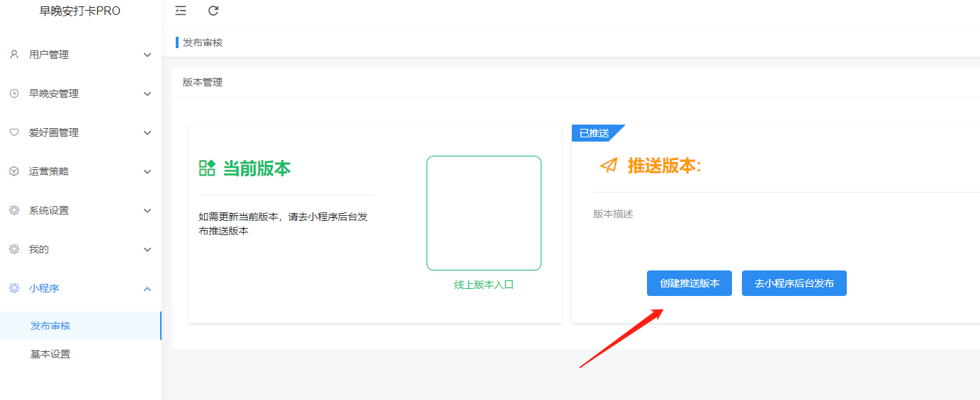
Task: Open the 用户管理 menu
Action: coord(81,55)
